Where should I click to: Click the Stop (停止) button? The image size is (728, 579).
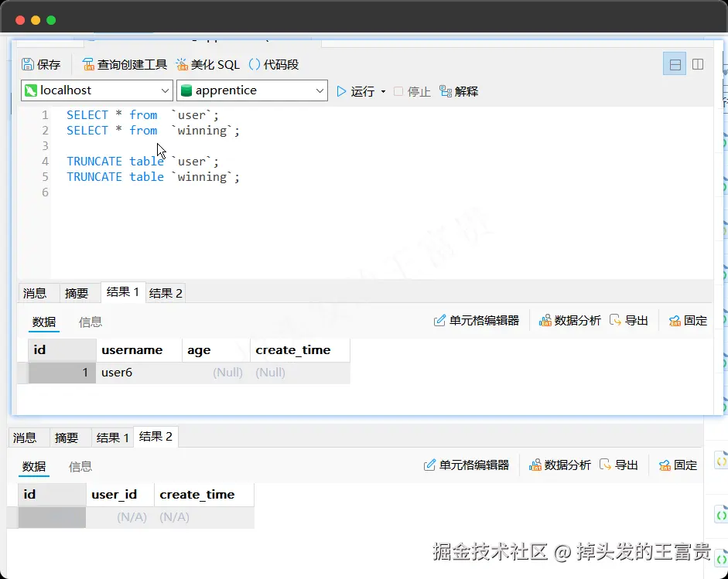coord(412,91)
